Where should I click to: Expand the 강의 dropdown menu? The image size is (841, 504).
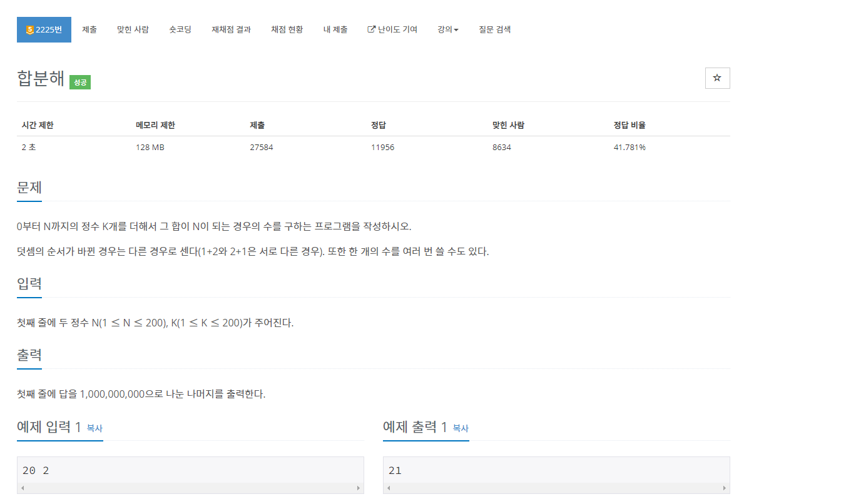tap(448, 29)
